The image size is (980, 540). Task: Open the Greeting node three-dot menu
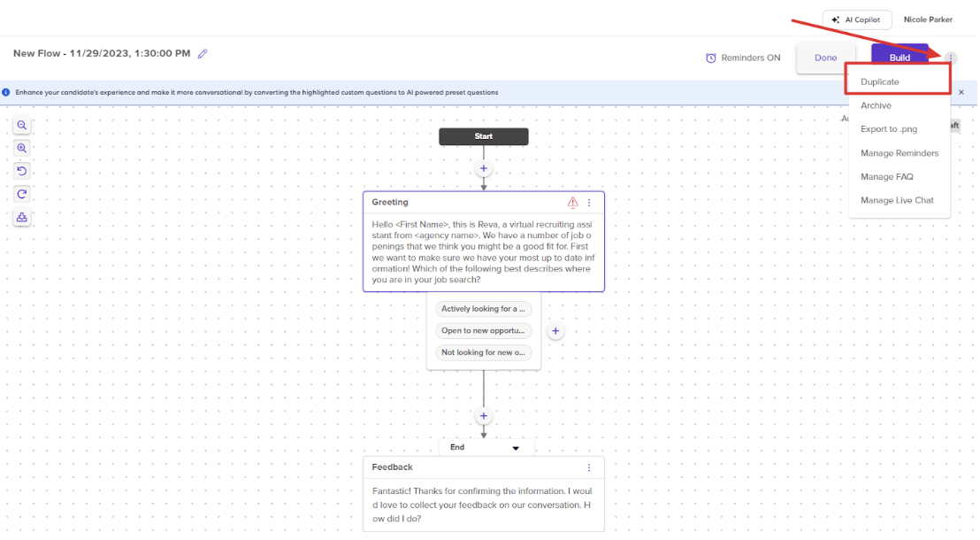(x=589, y=202)
